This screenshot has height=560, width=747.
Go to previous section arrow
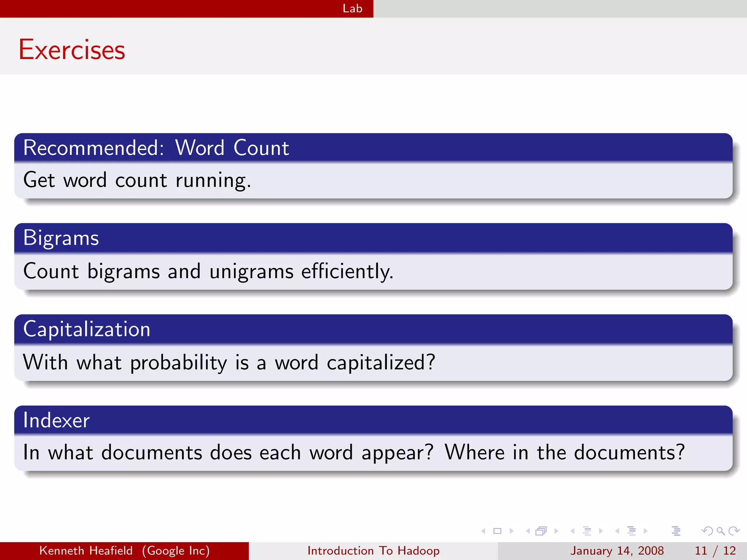(617, 531)
